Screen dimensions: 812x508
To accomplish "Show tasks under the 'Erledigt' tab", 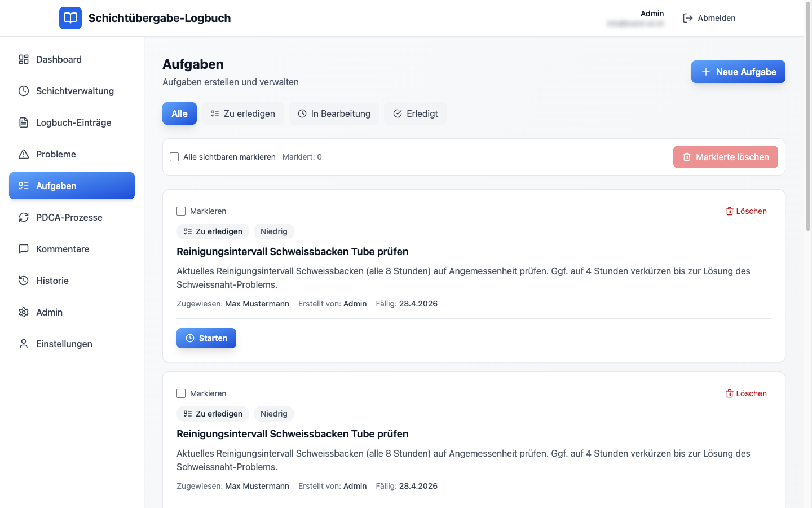I will [x=416, y=113].
